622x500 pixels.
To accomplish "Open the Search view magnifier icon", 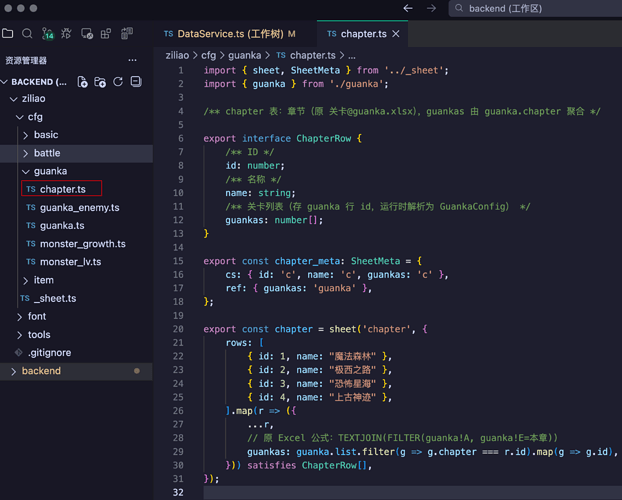I will click(x=27, y=34).
